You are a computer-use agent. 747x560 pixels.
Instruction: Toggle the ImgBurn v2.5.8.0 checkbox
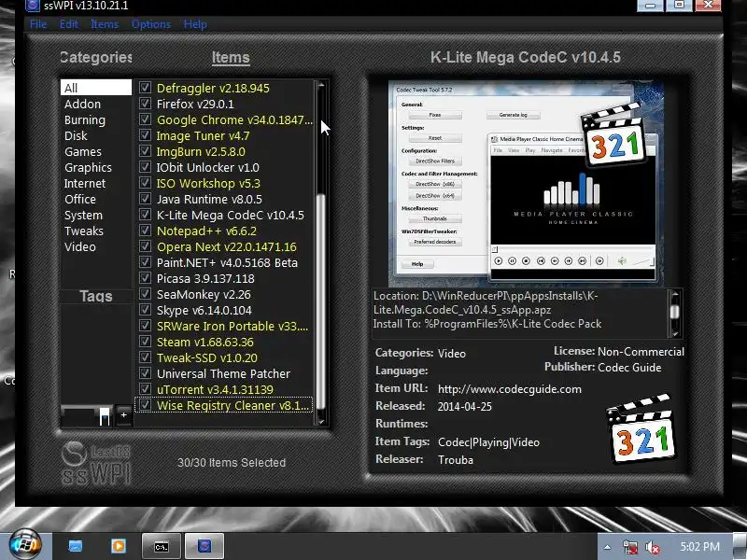145,151
